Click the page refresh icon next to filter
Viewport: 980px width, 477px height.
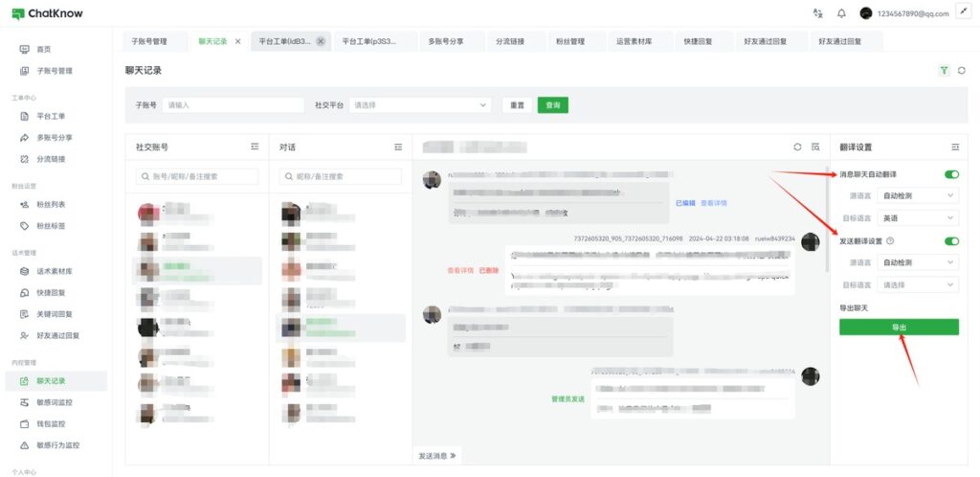[962, 71]
